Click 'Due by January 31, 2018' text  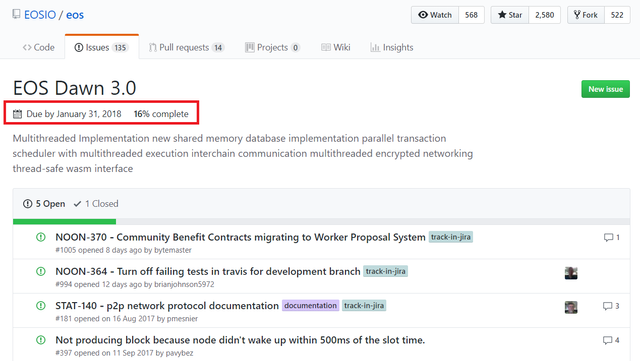[x=74, y=114]
